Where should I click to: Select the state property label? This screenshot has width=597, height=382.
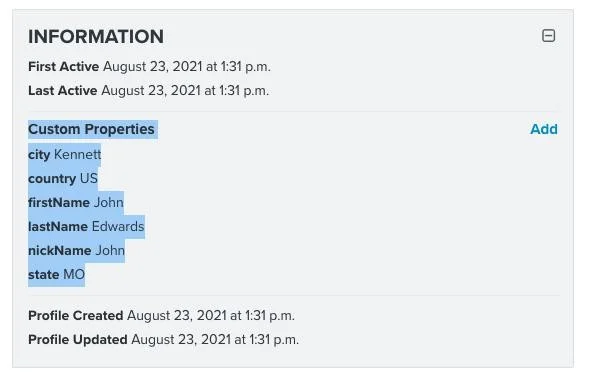click(44, 275)
